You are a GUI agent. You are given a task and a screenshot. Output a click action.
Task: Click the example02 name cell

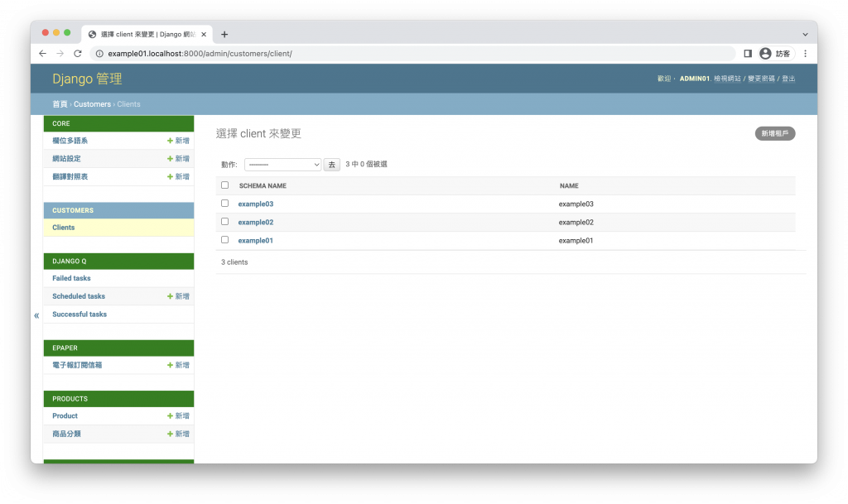pos(576,223)
